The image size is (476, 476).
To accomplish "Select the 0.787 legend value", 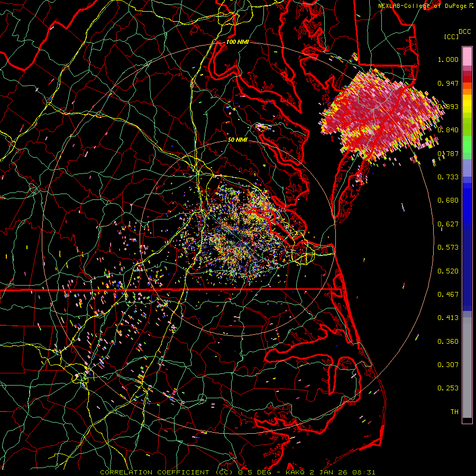I will pyautogui.click(x=448, y=153).
